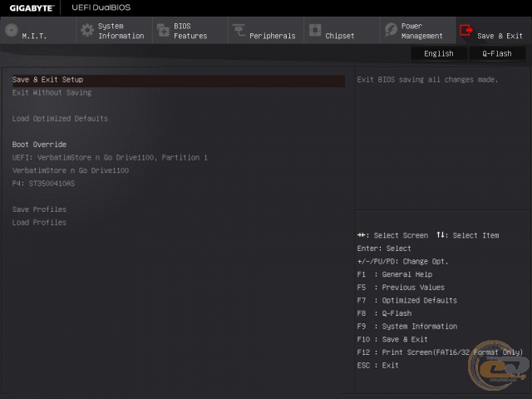Open the M.I.T. tab

tap(38, 31)
